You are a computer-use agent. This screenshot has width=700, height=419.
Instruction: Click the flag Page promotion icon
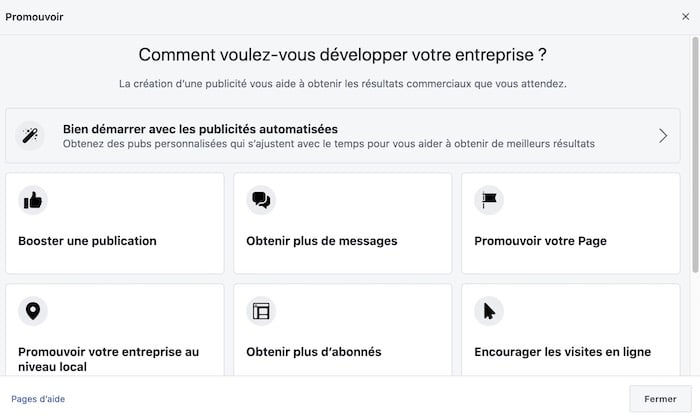click(x=489, y=200)
